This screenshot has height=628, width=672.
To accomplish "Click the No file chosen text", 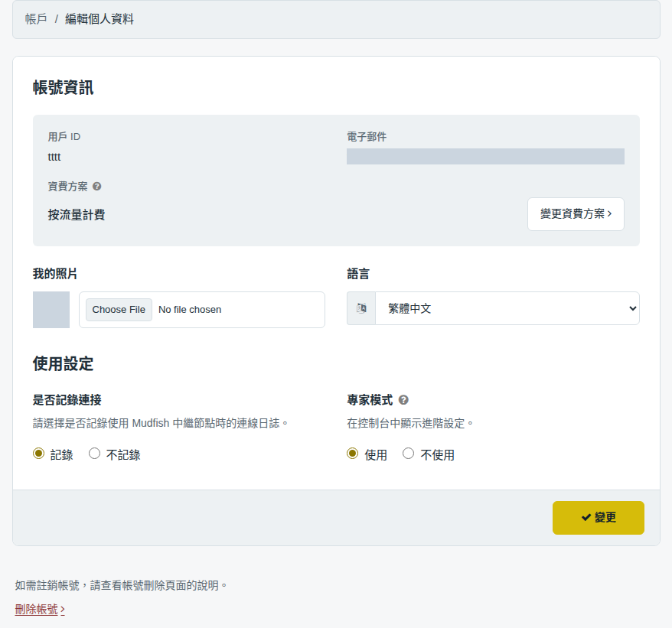I will pyautogui.click(x=190, y=310).
